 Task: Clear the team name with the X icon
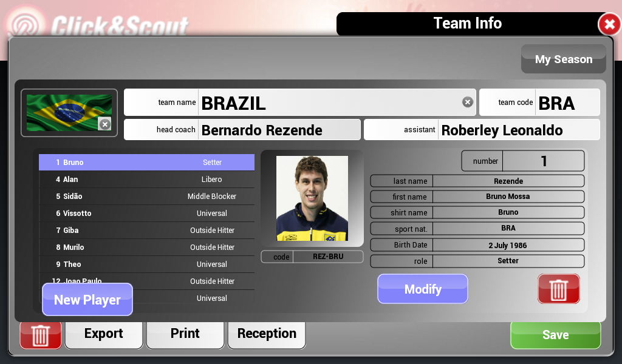[x=468, y=102]
